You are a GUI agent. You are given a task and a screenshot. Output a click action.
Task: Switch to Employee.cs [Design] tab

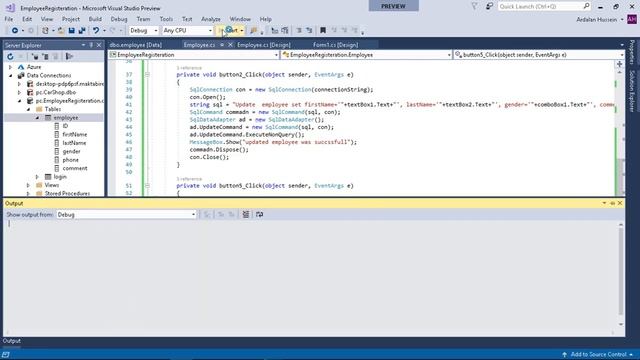pyautogui.click(x=264, y=45)
